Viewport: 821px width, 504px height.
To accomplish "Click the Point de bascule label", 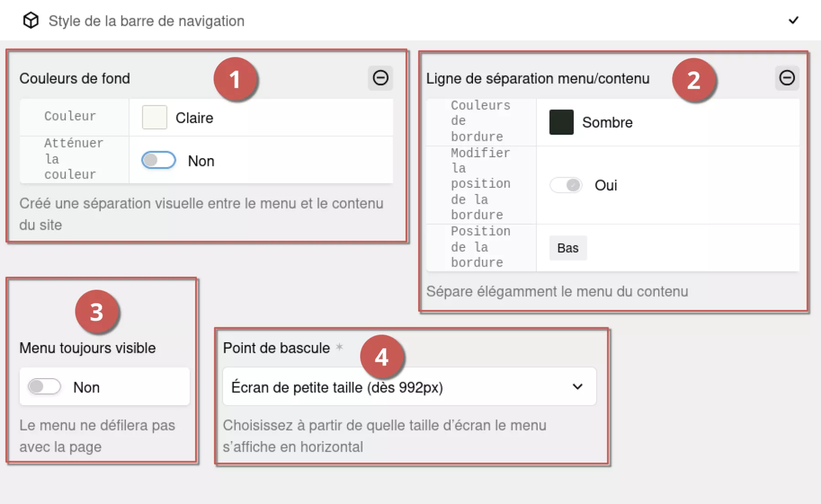I will click(276, 348).
